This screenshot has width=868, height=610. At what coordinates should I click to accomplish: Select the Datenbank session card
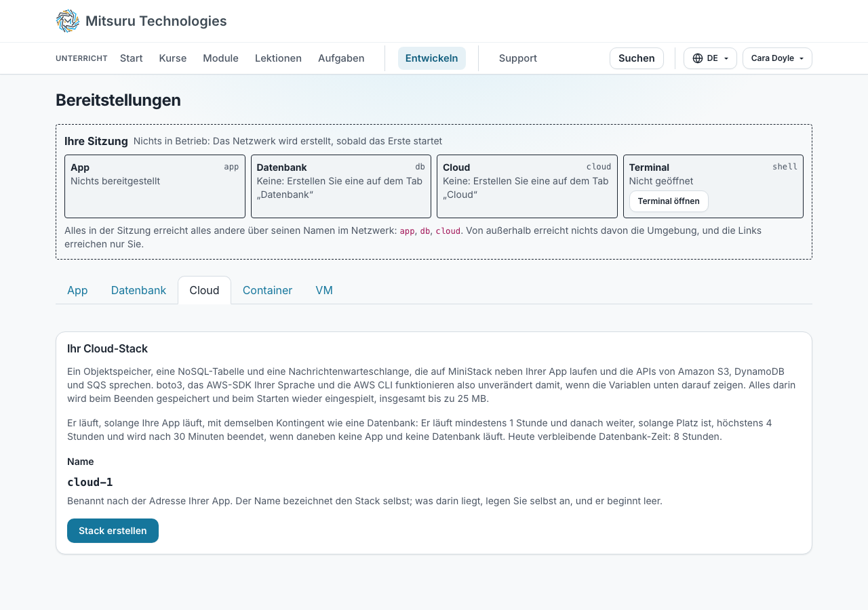[x=341, y=186]
